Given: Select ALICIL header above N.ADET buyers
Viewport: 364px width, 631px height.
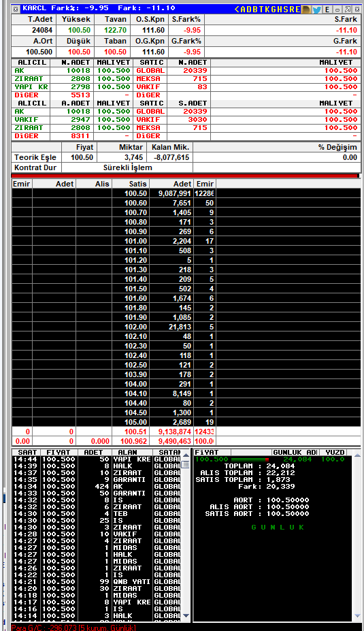Looking at the screenshot, I should pos(32,63).
